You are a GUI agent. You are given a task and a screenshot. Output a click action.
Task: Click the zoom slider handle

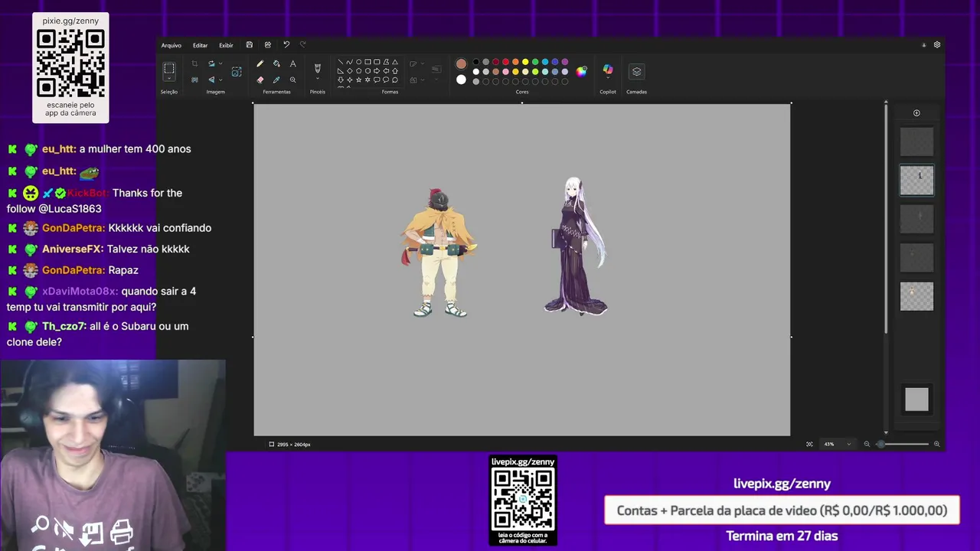(880, 444)
